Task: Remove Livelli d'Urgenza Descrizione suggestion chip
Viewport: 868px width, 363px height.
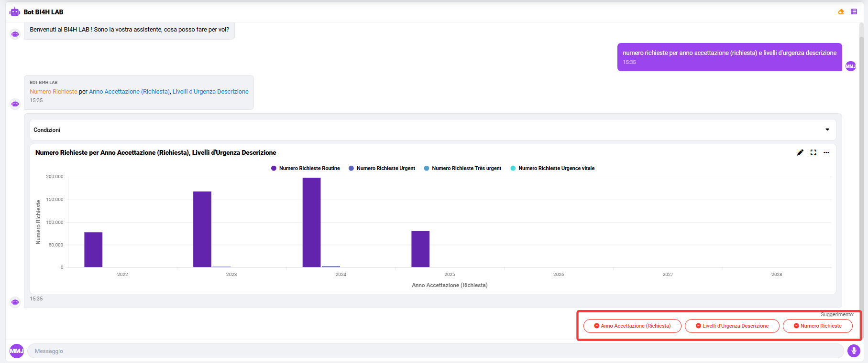Action: (x=698, y=326)
